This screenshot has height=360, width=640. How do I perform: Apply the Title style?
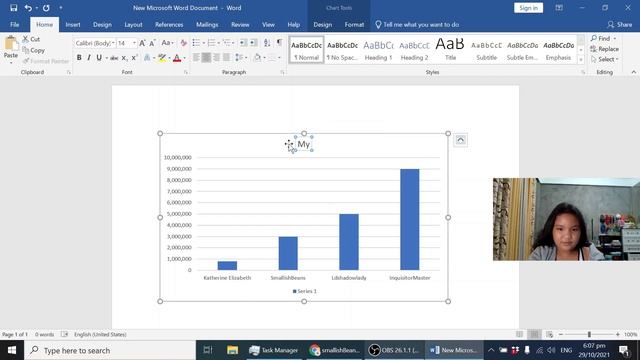(450, 50)
